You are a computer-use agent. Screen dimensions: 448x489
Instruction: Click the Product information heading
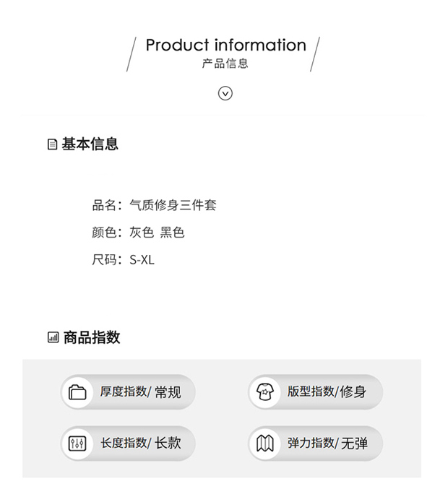click(x=226, y=46)
